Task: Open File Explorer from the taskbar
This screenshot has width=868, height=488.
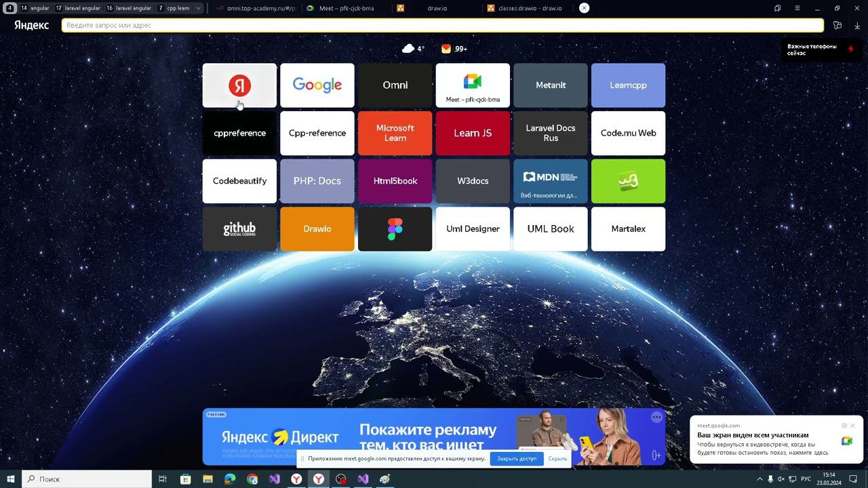Action: [208, 479]
